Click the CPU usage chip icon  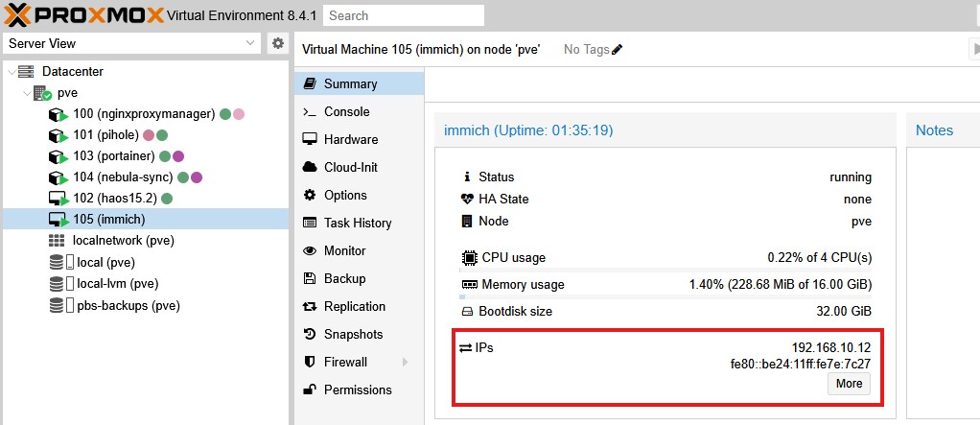tap(468, 257)
